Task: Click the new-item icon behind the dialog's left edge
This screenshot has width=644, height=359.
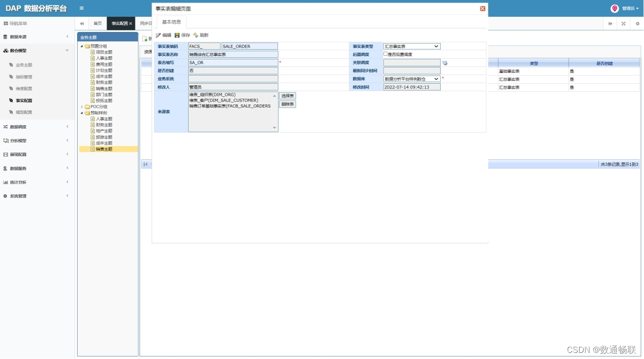Action: click(x=145, y=39)
